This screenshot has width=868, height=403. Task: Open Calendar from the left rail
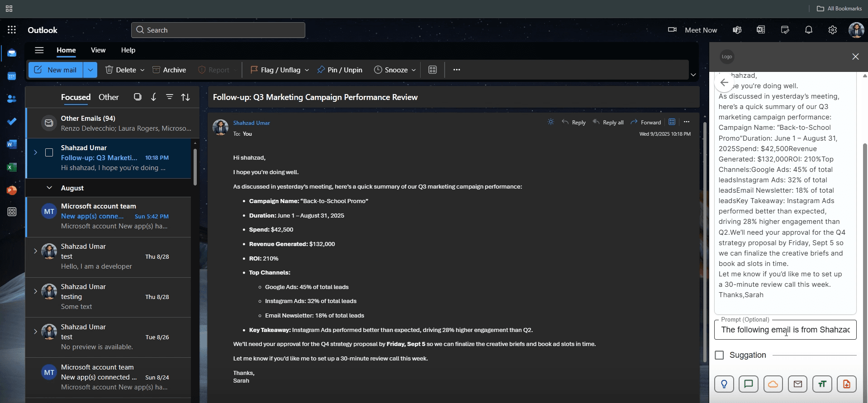point(12,76)
